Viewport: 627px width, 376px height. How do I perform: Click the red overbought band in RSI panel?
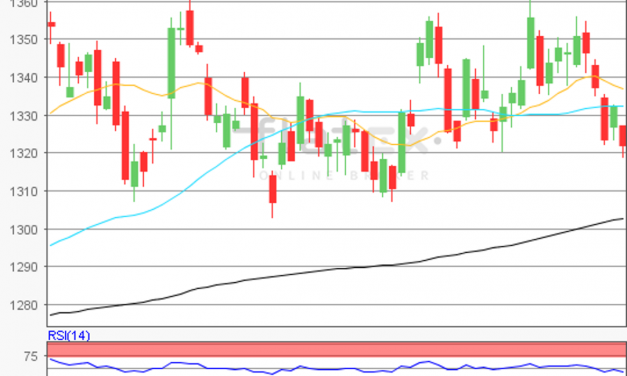click(x=337, y=349)
